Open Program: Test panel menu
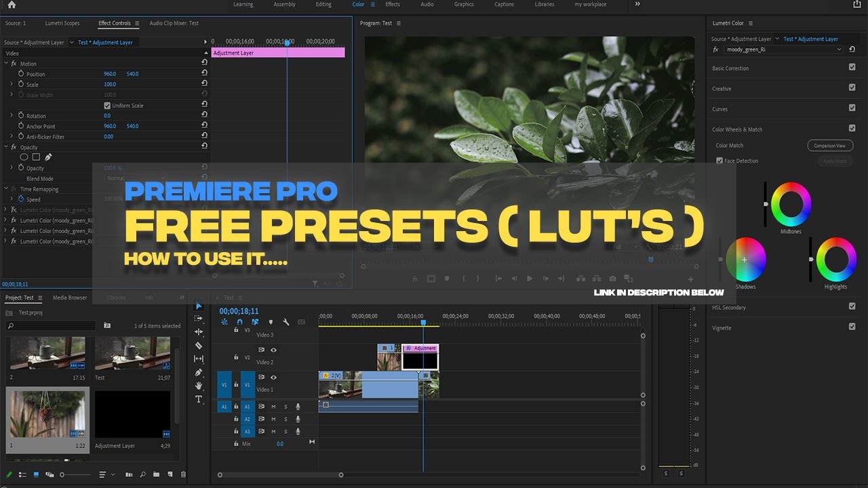This screenshot has width=868, height=488. click(x=399, y=23)
